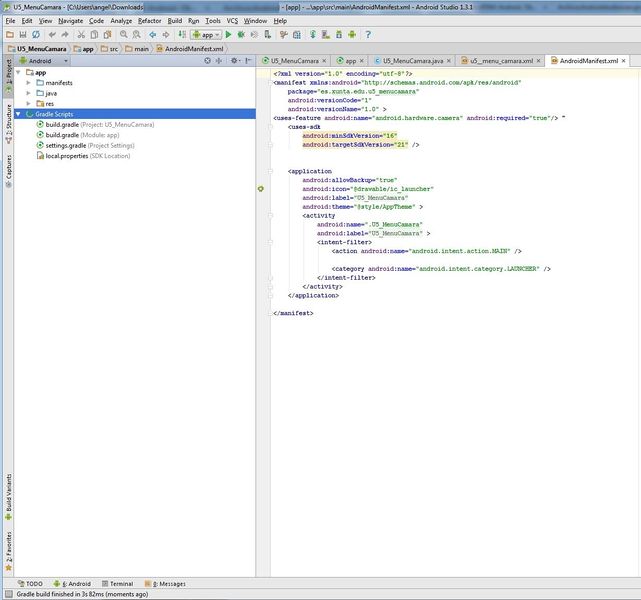Image resolution: width=641 pixels, height=600 pixels.
Task: Fold the application element in editor gutter
Action: (x=270, y=171)
